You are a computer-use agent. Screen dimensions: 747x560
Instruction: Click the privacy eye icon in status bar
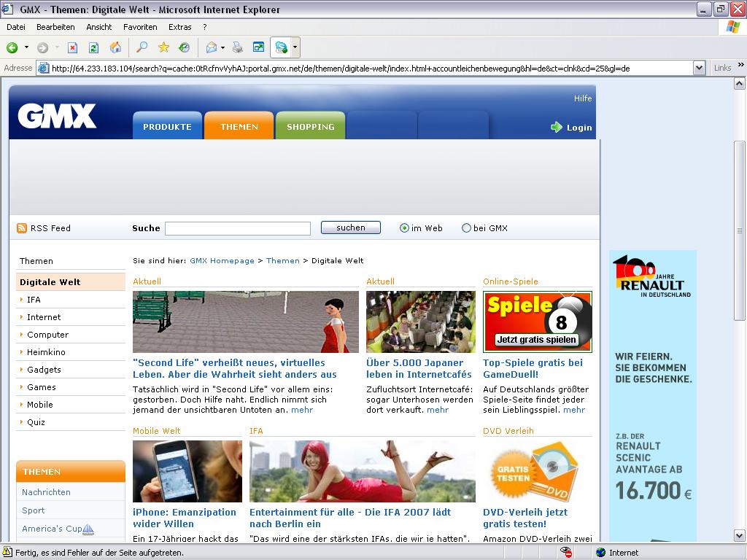(566, 553)
